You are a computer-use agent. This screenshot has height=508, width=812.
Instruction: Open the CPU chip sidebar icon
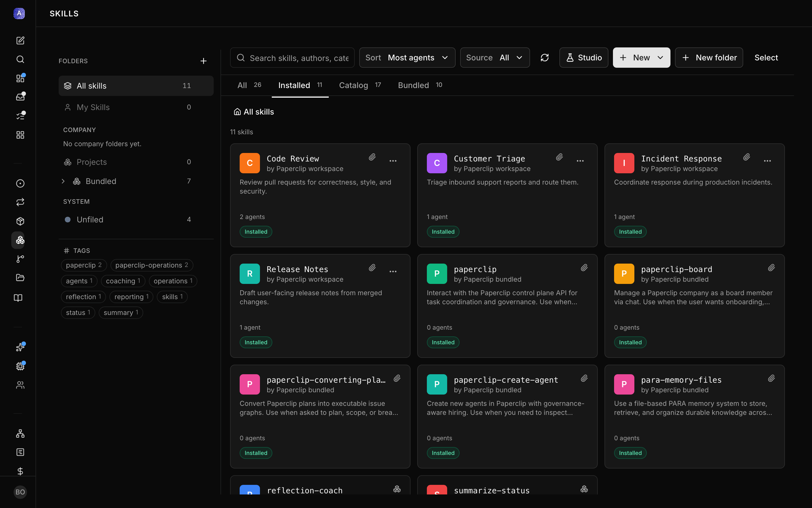20,366
